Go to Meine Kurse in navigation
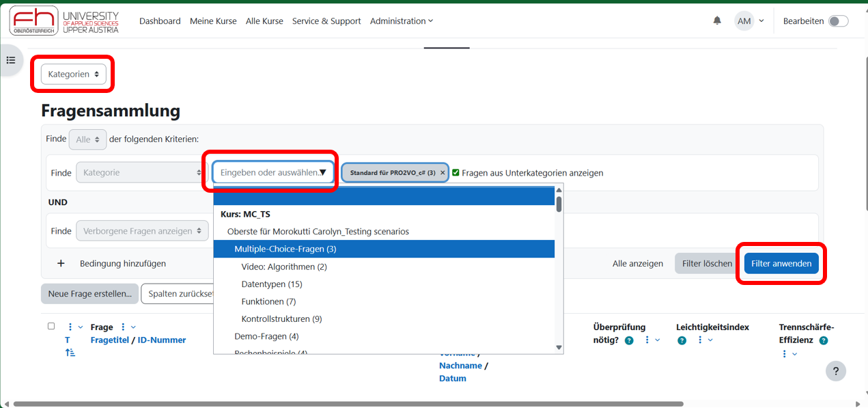The width and height of the screenshot is (868, 408). pyautogui.click(x=213, y=21)
